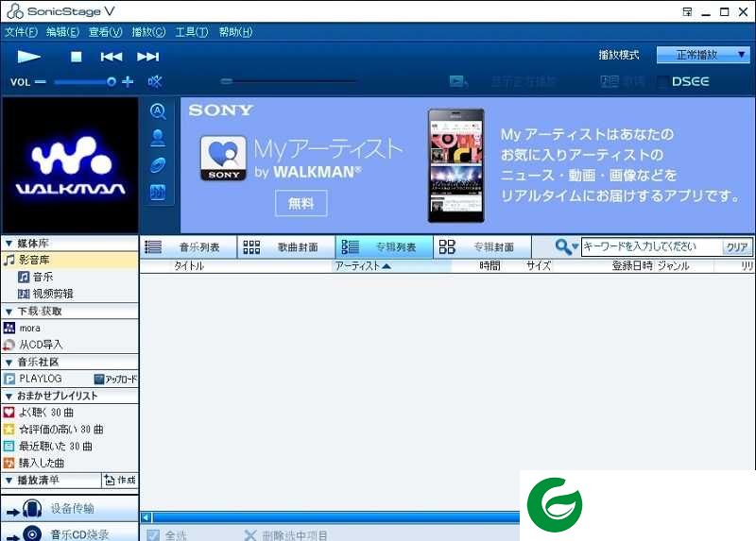Click the keyword search input field

pos(651,246)
